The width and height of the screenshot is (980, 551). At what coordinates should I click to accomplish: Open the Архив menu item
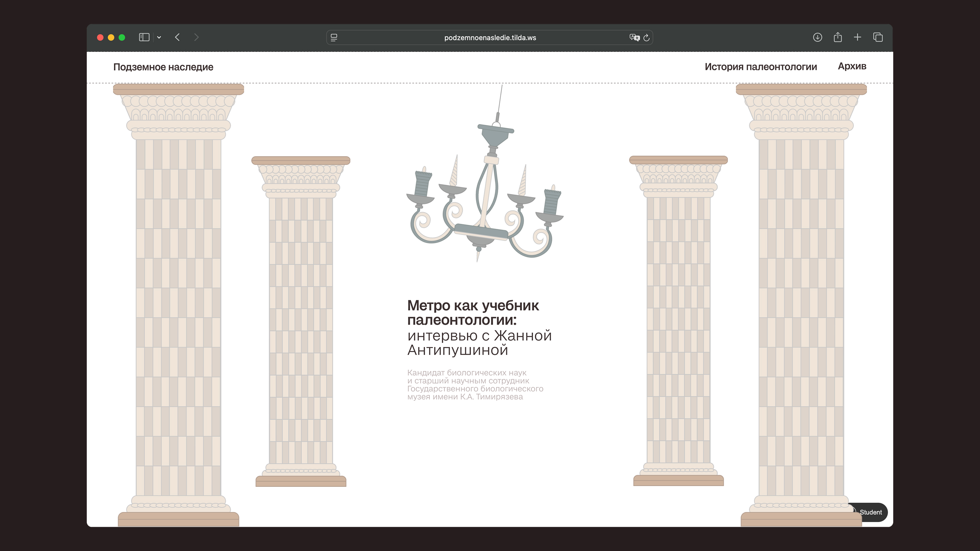coord(852,66)
